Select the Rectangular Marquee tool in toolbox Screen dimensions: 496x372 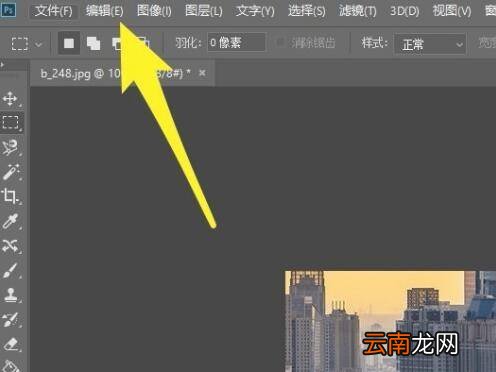11,122
